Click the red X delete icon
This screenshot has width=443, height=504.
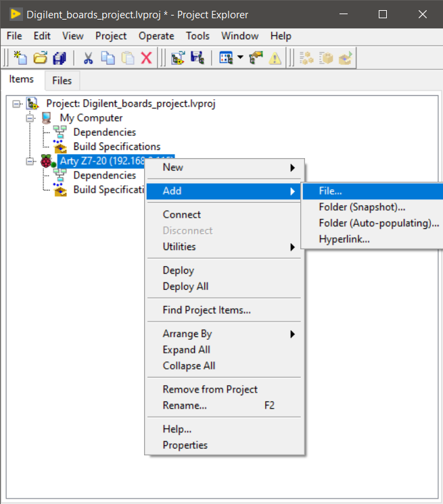[x=147, y=58]
